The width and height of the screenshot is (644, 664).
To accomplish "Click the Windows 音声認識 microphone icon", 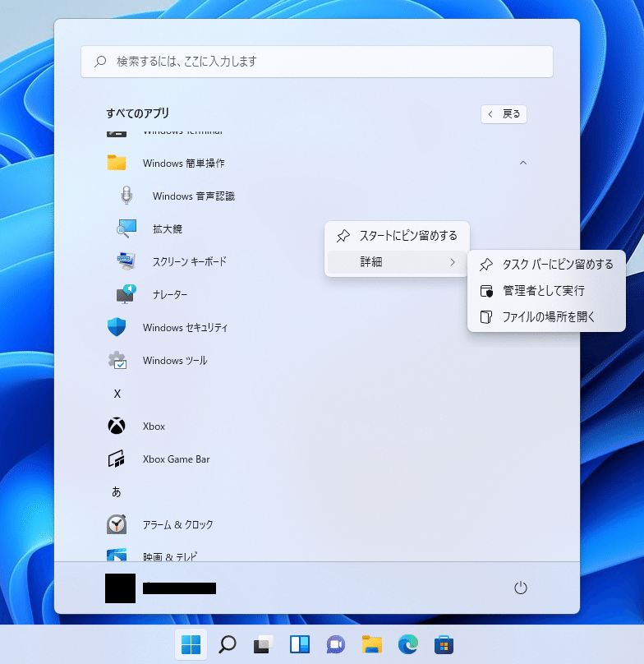I will [126, 196].
